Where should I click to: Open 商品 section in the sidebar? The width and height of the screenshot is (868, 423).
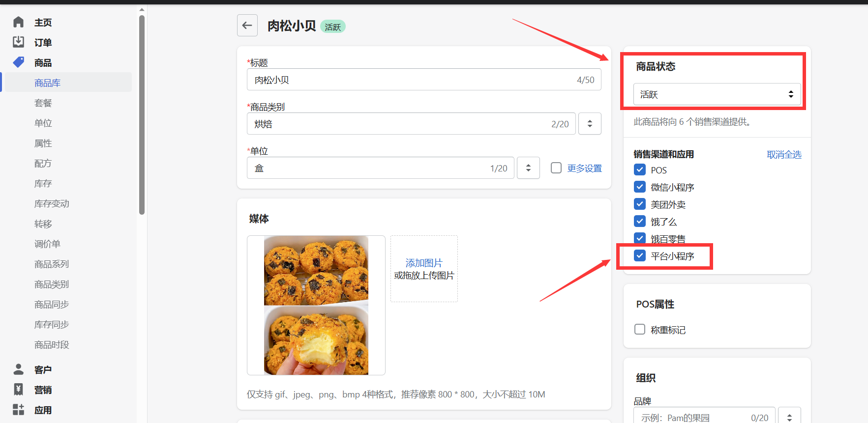(x=43, y=63)
